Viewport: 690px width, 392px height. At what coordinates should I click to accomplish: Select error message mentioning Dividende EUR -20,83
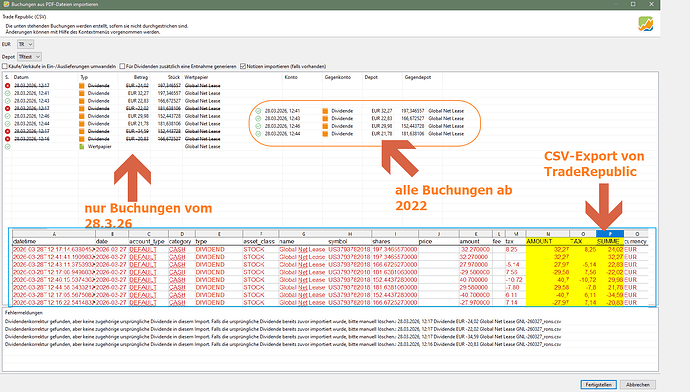tap(283, 344)
